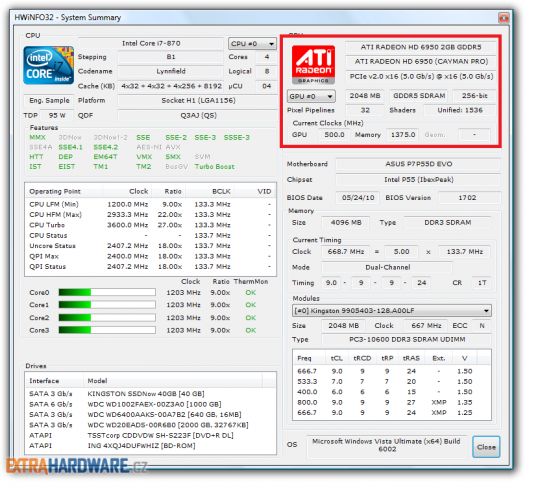Click the PCIe v2.0 x16 bus field

tap(421, 76)
